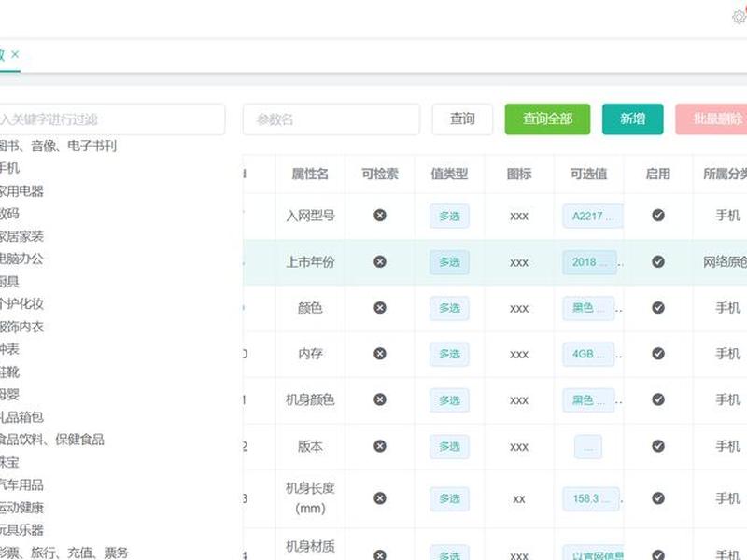Image resolution: width=747 pixels, height=560 pixels.
Task: Click the 启用 column header
Action: [x=658, y=175]
